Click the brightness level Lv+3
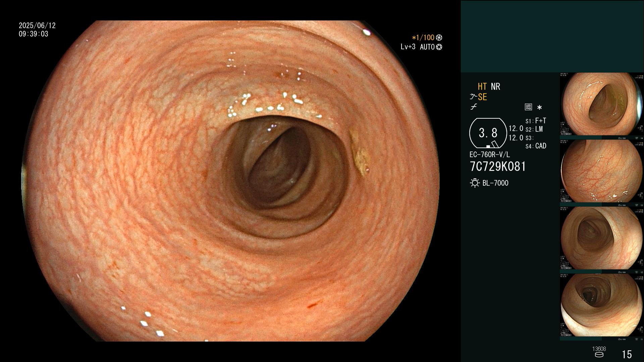644x362 pixels. (x=408, y=47)
